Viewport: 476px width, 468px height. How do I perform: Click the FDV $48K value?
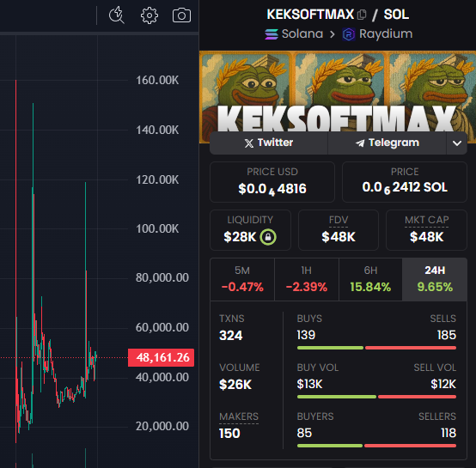coord(339,237)
